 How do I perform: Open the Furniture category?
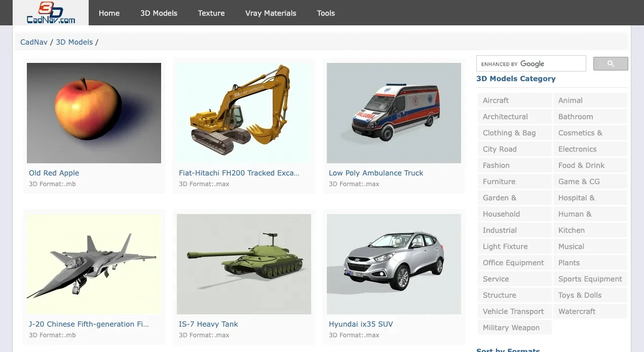[514, 182]
